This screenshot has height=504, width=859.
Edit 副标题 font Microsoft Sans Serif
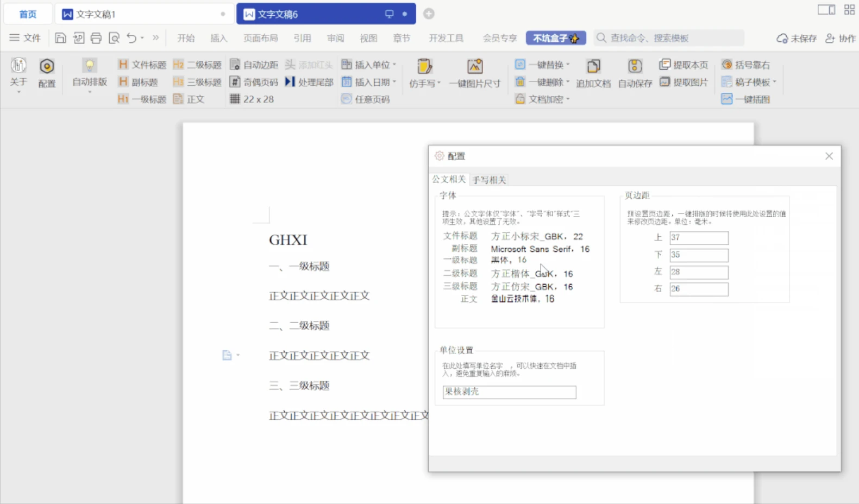pos(540,249)
